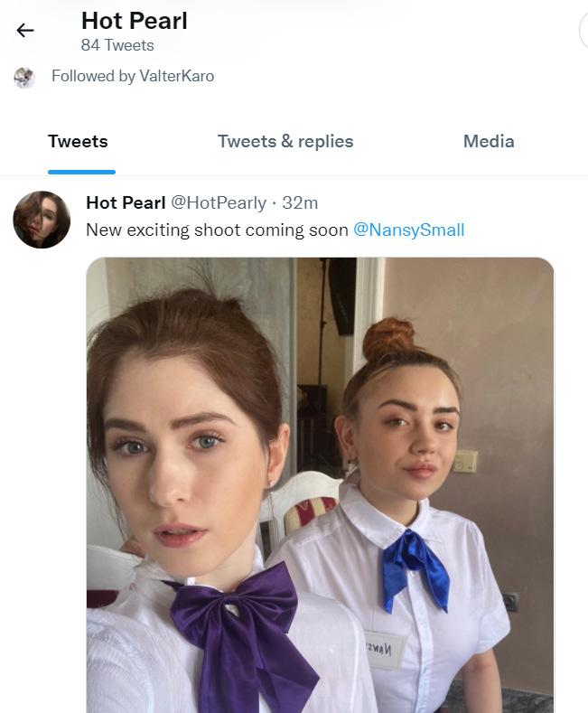This screenshot has width=588, height=713.
Task: Select the Media tab
Action: point(489,141)
